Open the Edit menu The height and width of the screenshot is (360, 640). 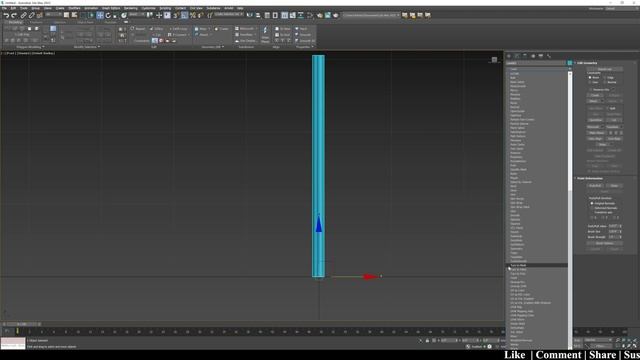pyautogui.click(x=13, y=8)
